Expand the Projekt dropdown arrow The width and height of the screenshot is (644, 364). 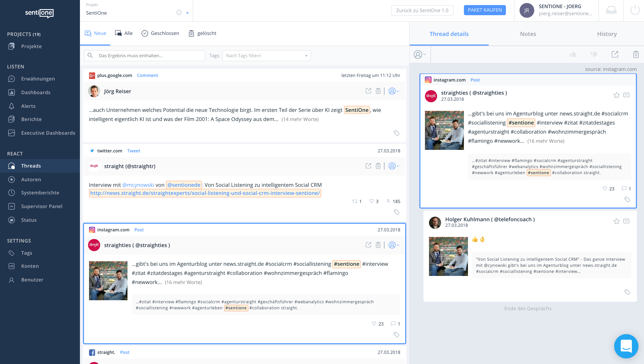[187, 13]
